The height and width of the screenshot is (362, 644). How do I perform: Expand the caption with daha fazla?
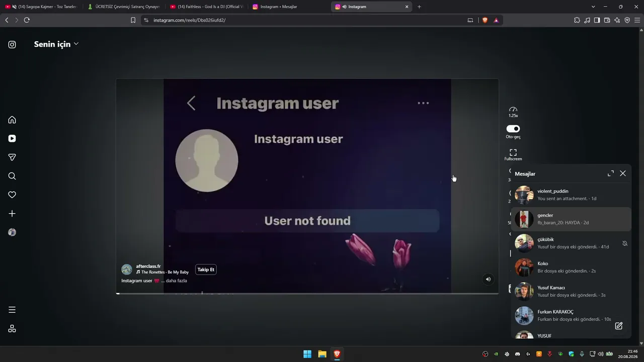tap(177, 281)
